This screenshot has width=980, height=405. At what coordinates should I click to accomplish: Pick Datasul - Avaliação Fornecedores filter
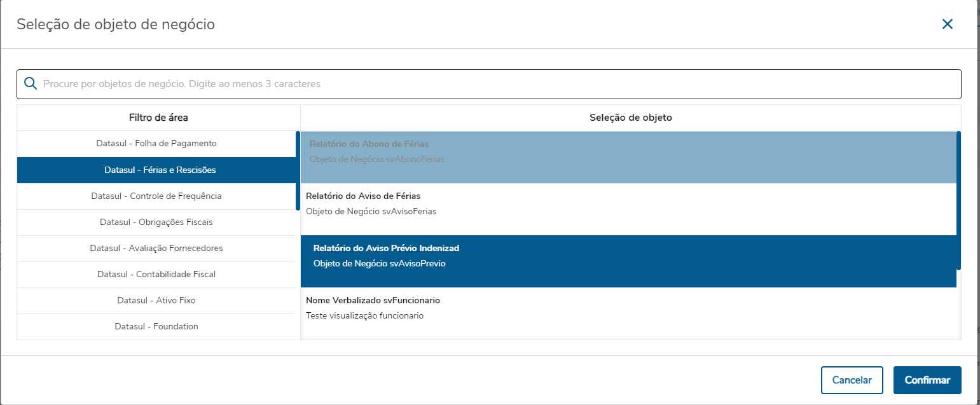click(x=156, y=248)
